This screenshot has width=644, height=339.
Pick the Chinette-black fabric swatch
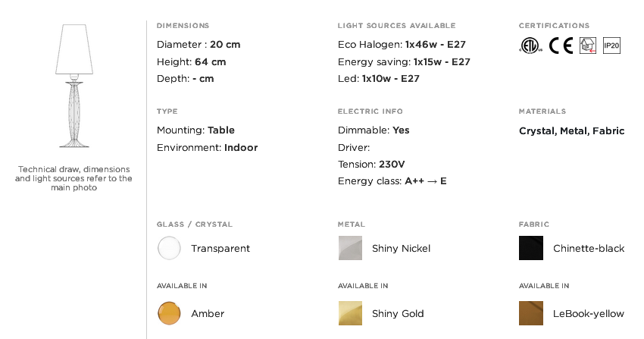pos(531,248)
